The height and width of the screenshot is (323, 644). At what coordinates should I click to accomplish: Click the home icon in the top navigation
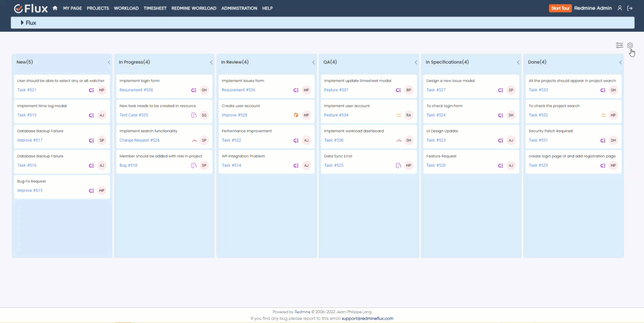tap(55, 8)
